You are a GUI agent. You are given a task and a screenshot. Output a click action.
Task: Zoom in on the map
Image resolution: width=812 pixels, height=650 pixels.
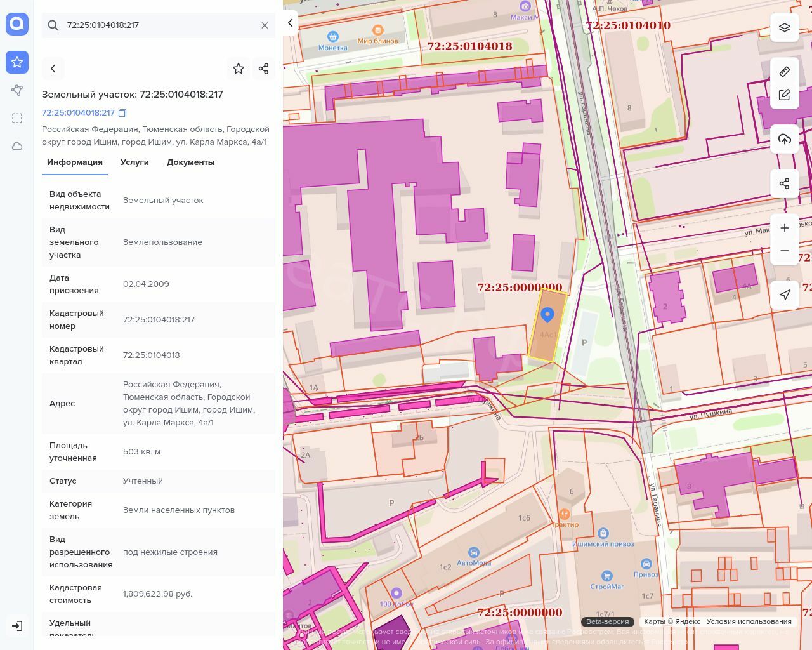[x=784, y=228]
